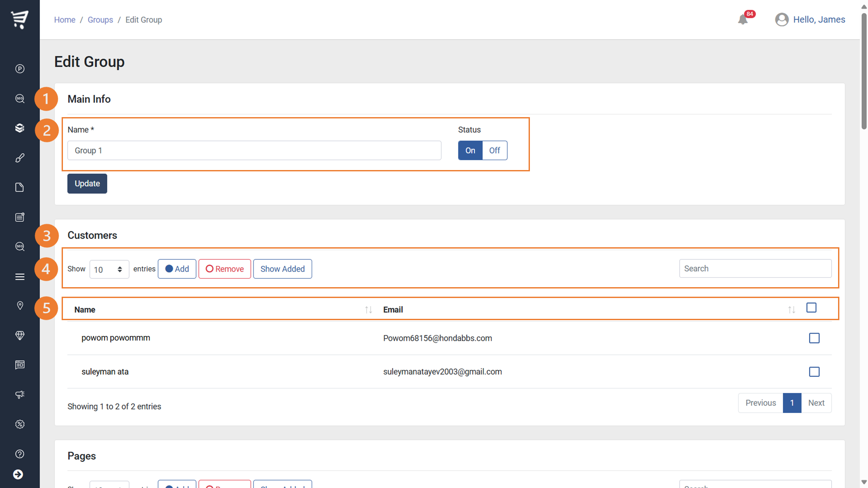The image size is (868, 488).
Task: Sort customers by the Email column arrows
Action: [792, 310]
